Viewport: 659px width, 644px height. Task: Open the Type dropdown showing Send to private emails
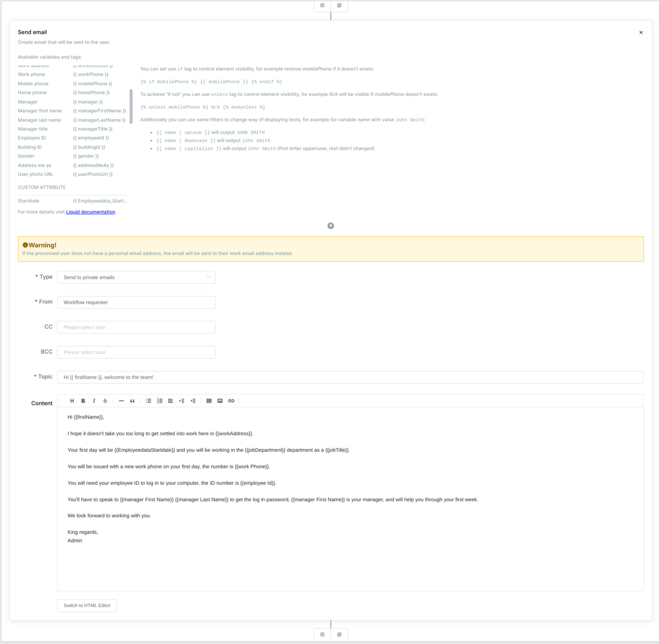click(136, 277)
